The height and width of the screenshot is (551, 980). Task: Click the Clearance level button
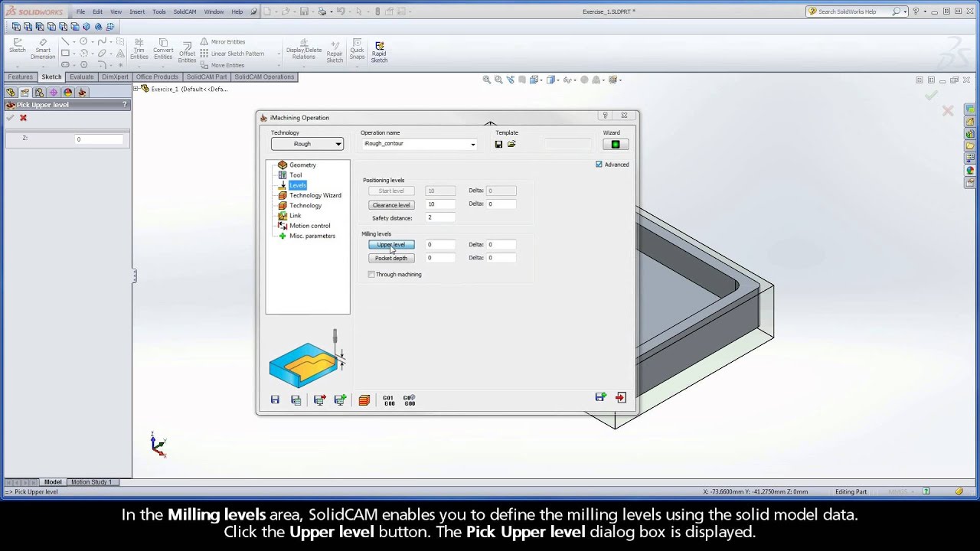pos(391,205)
